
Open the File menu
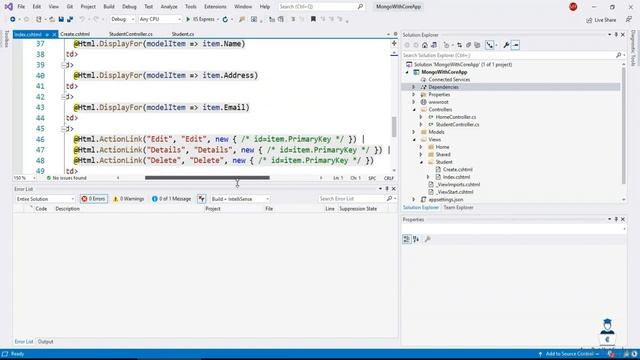tap(21, 7)
